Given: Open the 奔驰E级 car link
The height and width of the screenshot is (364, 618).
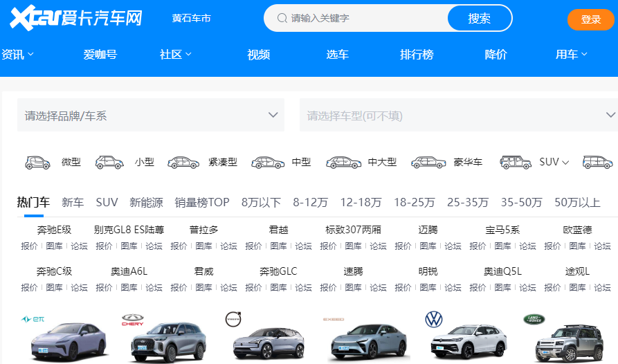Looking at the screenshot, I should click(55, 230).
